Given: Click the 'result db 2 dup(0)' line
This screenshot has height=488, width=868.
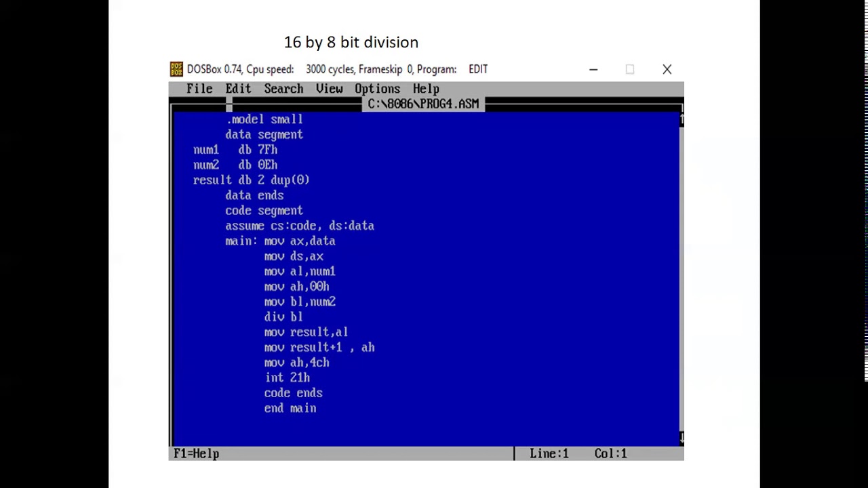Looking at the screenshot, I should (252, 180).
